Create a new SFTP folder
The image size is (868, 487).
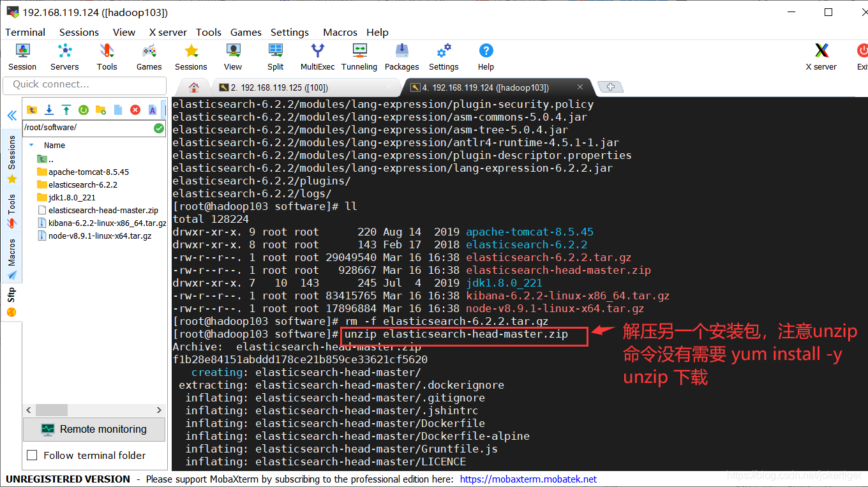(100, 110)
